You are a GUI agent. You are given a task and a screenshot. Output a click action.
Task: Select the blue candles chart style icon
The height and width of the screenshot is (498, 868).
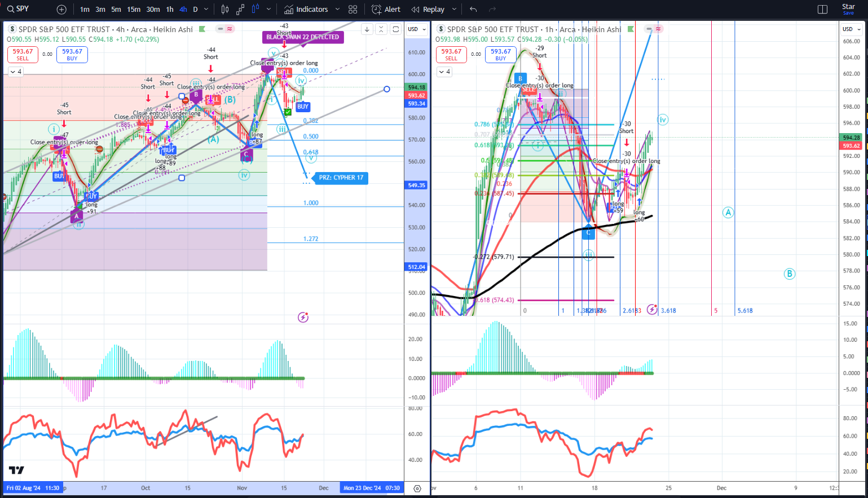click(255, 10)
